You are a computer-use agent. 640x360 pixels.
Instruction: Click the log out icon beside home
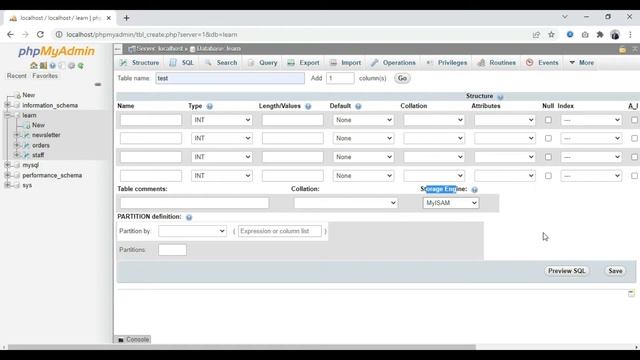click(43, 66)
